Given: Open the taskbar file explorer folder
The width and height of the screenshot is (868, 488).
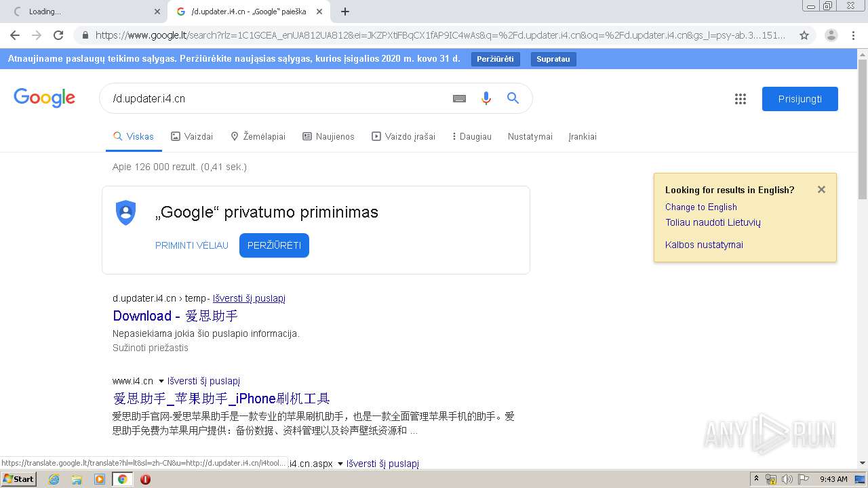Looking at the screenshot, I should [77, 479].
